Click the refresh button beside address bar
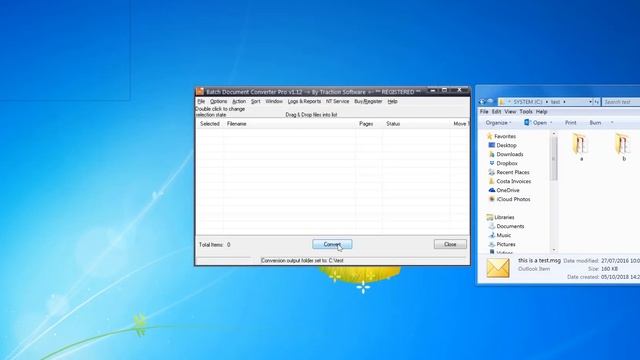640x360 pixels. coord(597,102)
